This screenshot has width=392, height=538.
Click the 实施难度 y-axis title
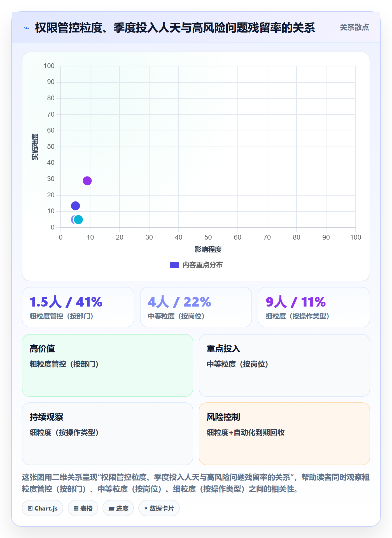(35, 147)
